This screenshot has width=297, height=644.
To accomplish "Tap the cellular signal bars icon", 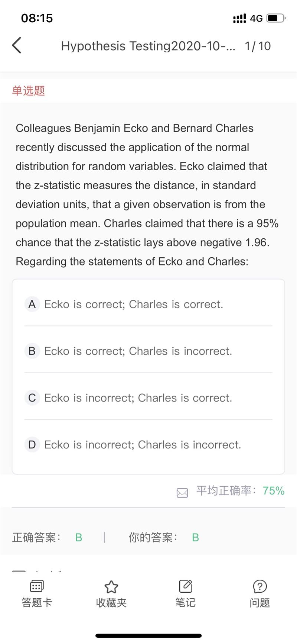I will coord(239,18).
